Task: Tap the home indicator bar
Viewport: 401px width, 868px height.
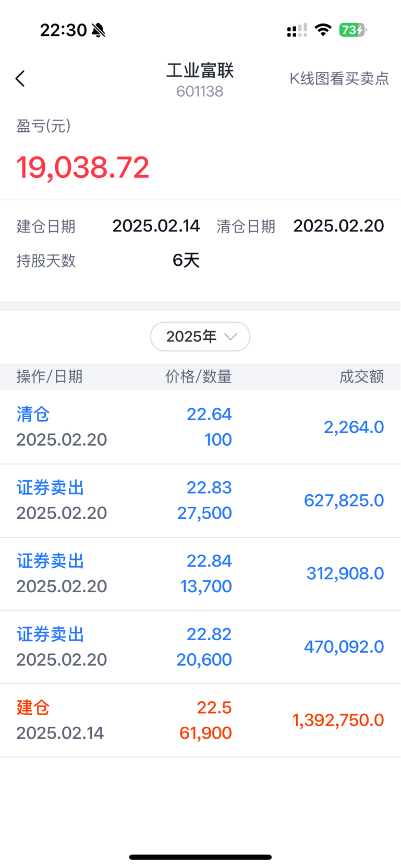Action: pyautogui.click(x=200, y=857)
